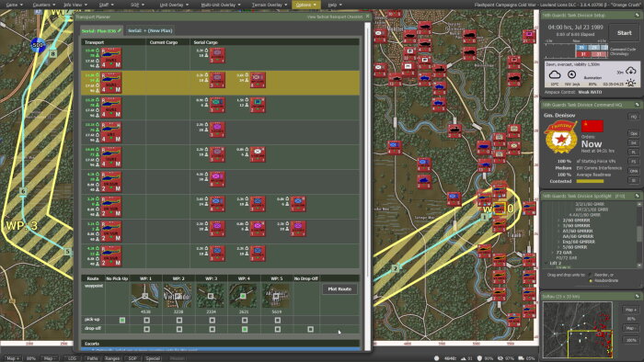The height and width of the screenshot is (362, 644).
Task: Select the third row helicopter transport
Action: pos(111,107)
